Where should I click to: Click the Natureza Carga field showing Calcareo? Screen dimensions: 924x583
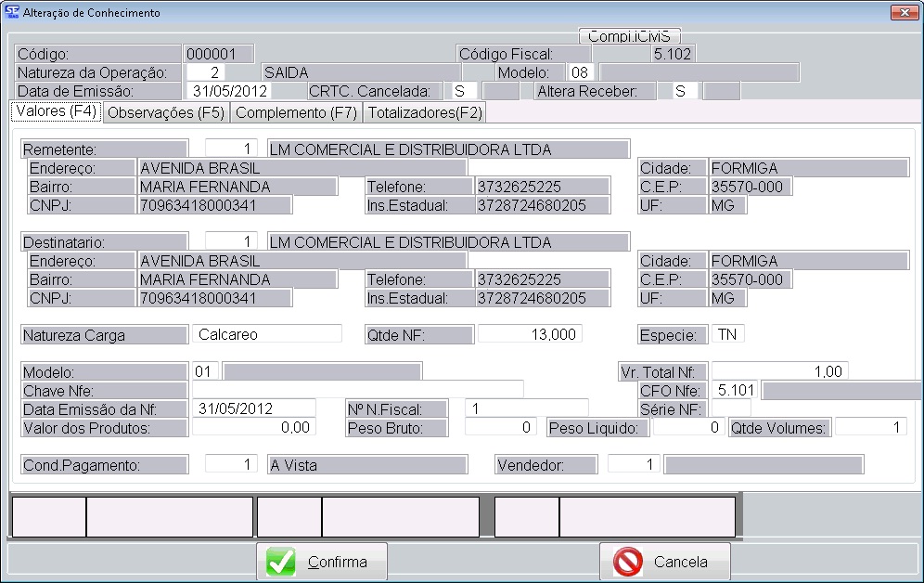[x=266, y=334]
